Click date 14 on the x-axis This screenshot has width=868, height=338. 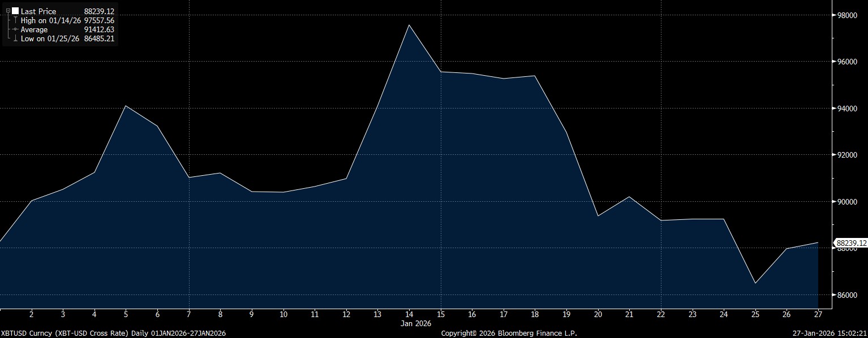tap(409, 314)
